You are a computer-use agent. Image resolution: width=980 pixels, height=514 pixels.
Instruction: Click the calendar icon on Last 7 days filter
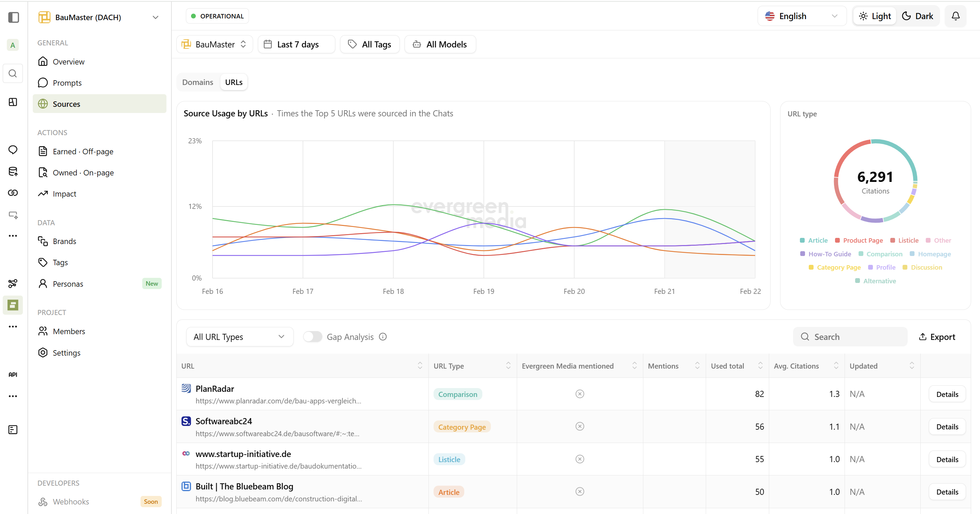(268, 44)
